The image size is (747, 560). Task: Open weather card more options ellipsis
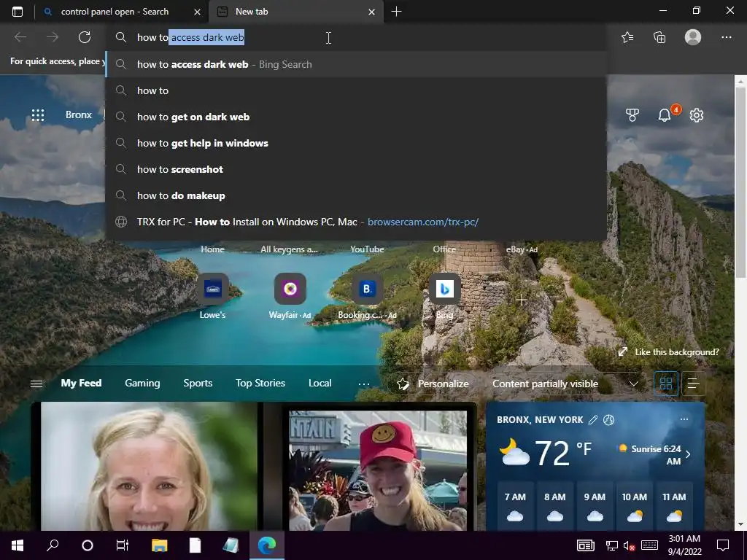tap(684, 419)
